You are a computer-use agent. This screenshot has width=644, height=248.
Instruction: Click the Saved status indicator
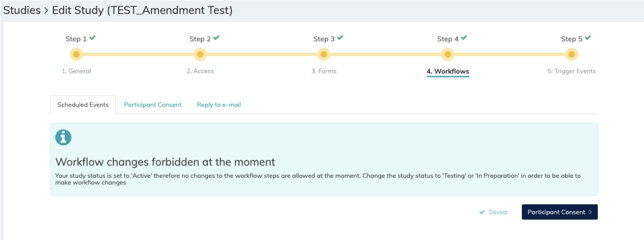point(493,212)
